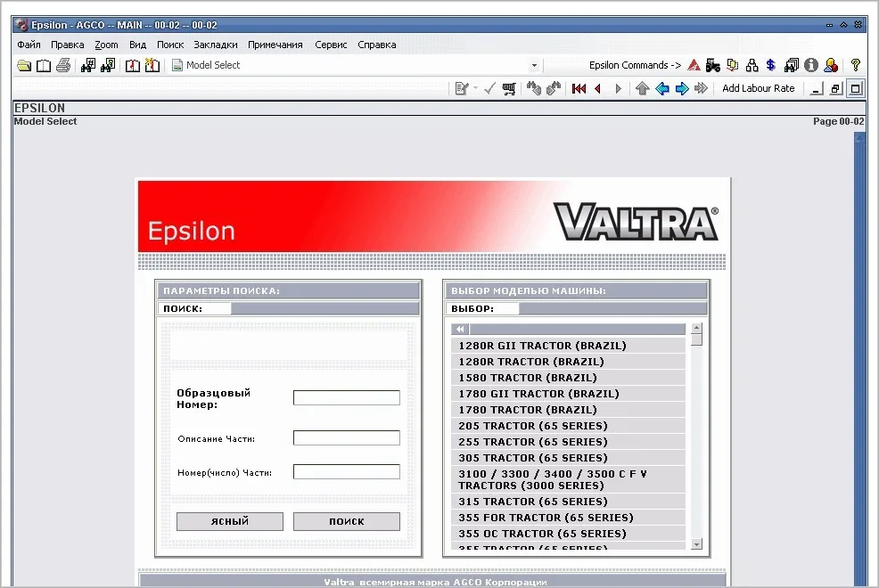Click model list scrollbar down arrow
The height and width of the screenshot is (588, 879).
(x=697, y=543)
